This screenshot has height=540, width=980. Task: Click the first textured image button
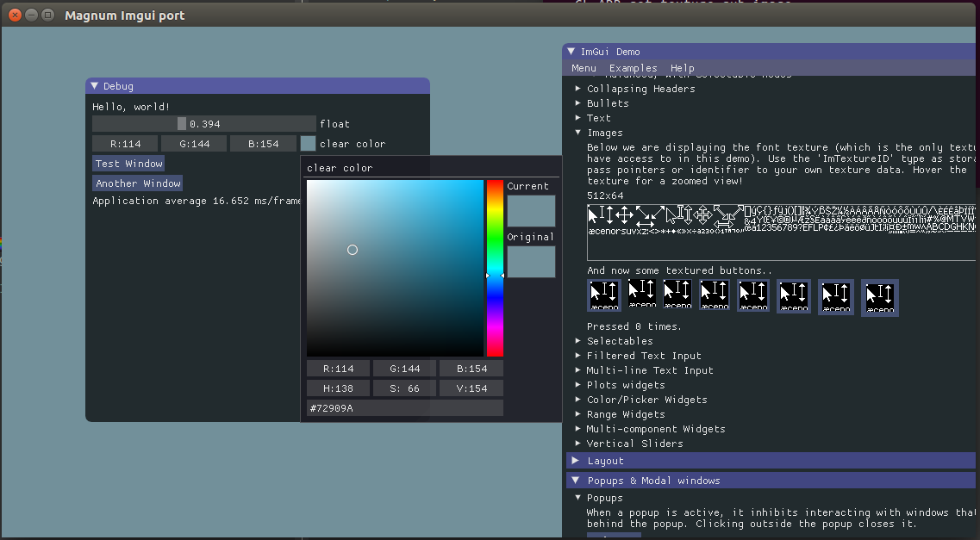(604, 295)
